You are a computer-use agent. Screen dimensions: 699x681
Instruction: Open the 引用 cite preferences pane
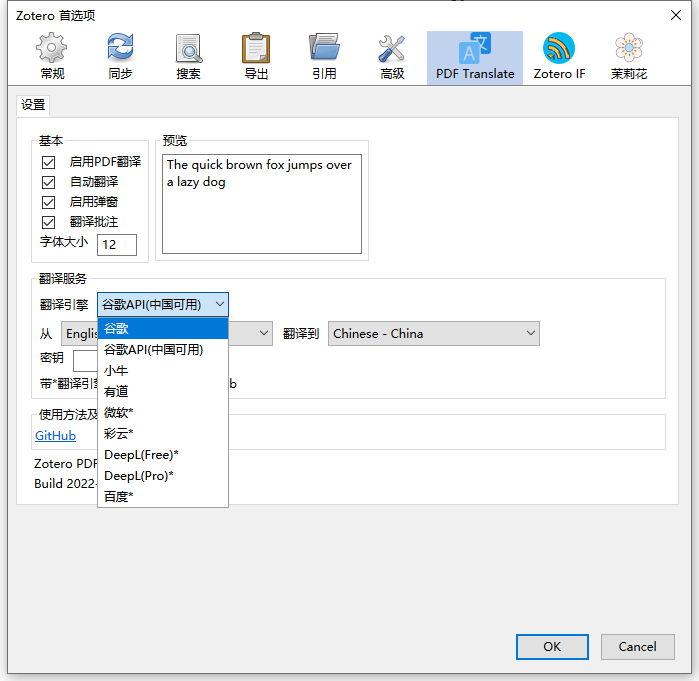click(324, 57)
